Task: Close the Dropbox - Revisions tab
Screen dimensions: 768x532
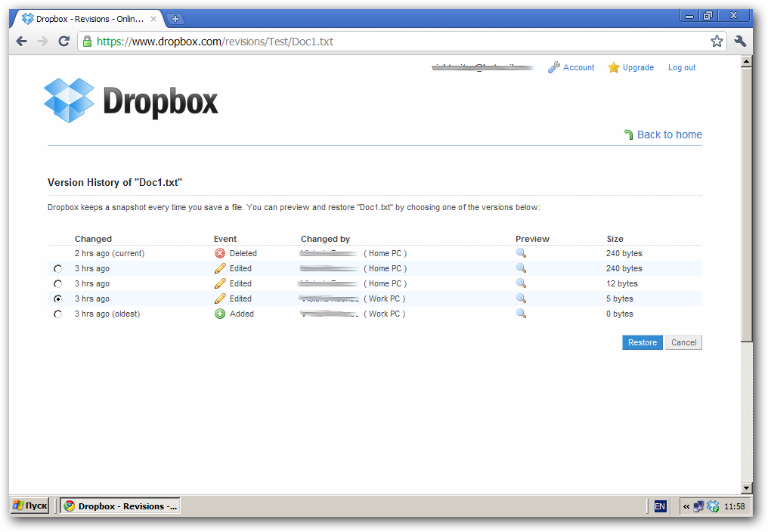Action: (x=153, y=19)
